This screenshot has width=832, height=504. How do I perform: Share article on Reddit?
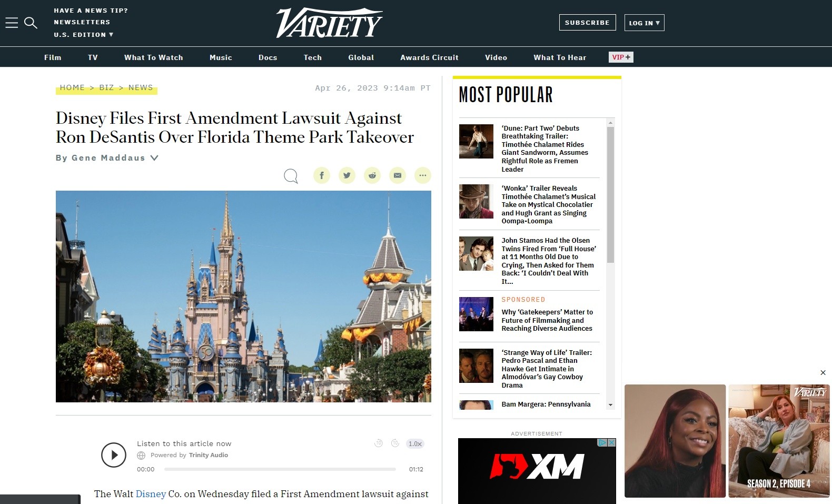coord(372,175)
